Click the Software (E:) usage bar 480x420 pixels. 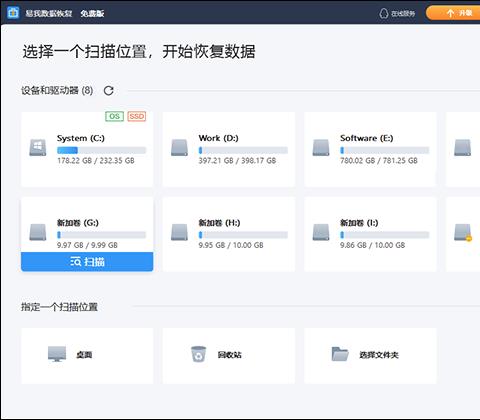tap(385, 150)
